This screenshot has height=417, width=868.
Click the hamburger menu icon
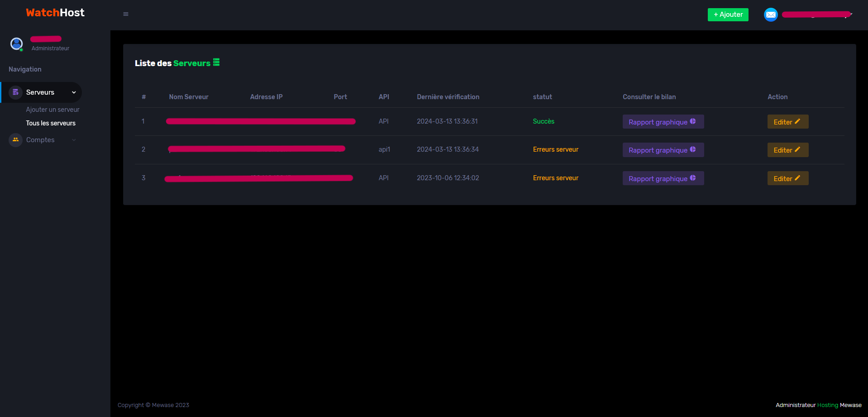pyautogui.click(x=126, y=14)
